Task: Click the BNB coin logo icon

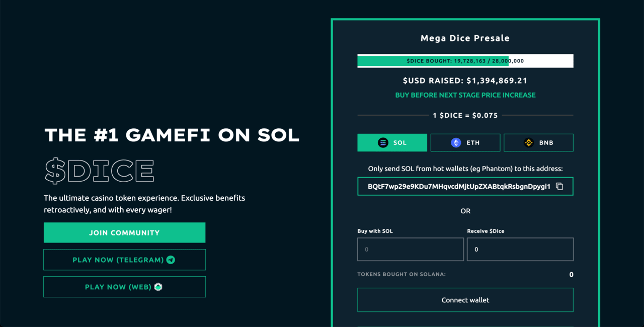Action: (529, 143)
